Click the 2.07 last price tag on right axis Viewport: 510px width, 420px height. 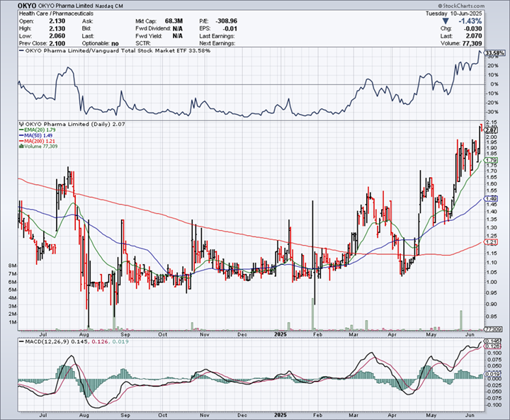(x=491, y=130)
